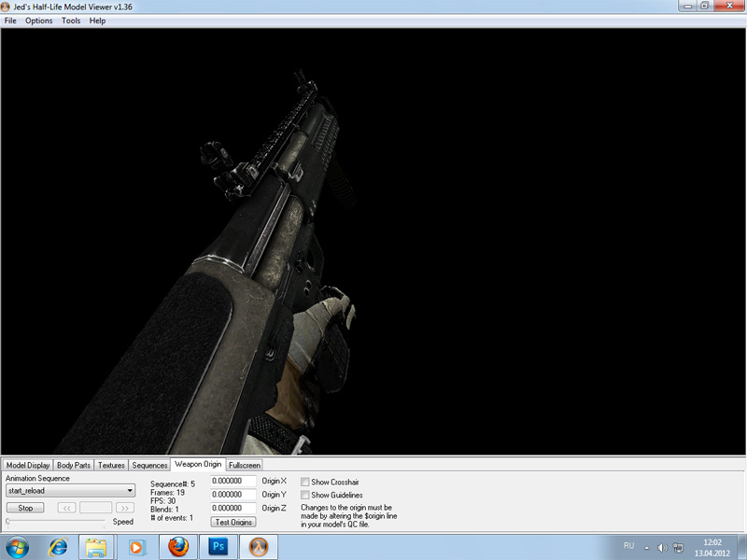This screenshot has width=747, height=560.
Task: Show hidden system tray icons
Action: coord(646,546)
